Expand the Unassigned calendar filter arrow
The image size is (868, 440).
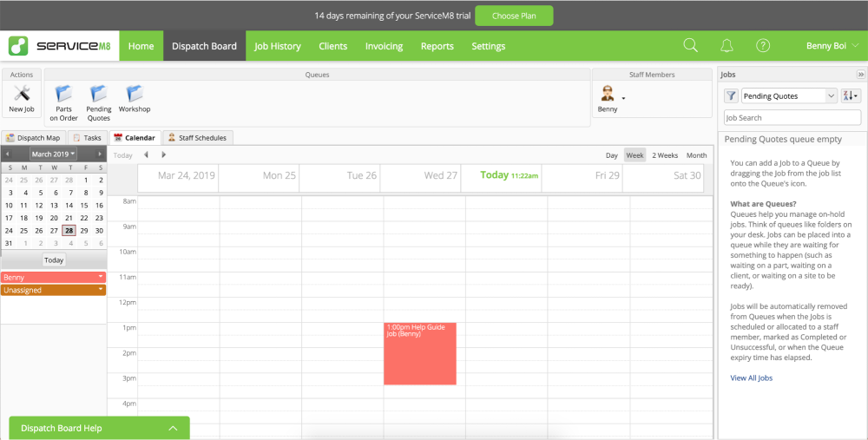tap(101, 290)
